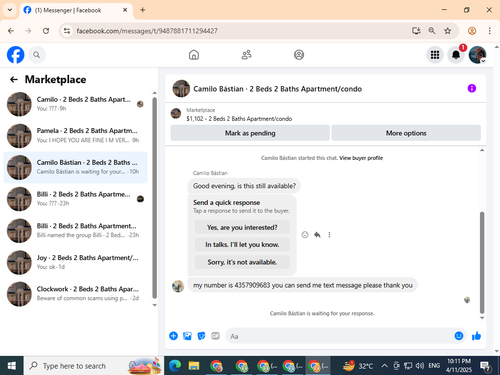Open Chrome three-dot menu

coord(489,31)
